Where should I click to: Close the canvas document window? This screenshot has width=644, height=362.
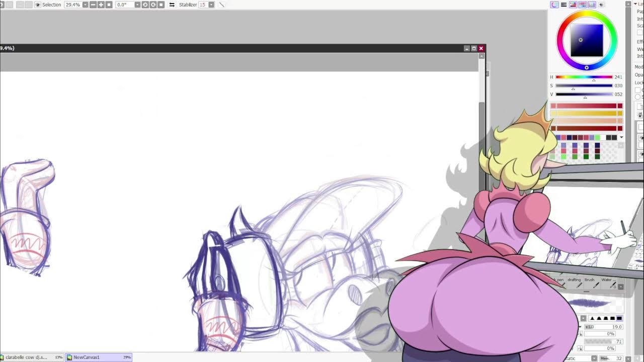(x=481, y=48)
